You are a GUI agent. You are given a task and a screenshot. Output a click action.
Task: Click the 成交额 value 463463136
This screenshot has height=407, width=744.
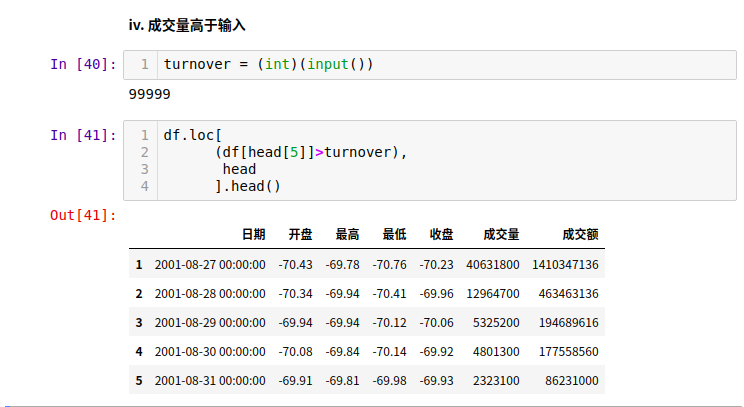[x=568, y=294]
